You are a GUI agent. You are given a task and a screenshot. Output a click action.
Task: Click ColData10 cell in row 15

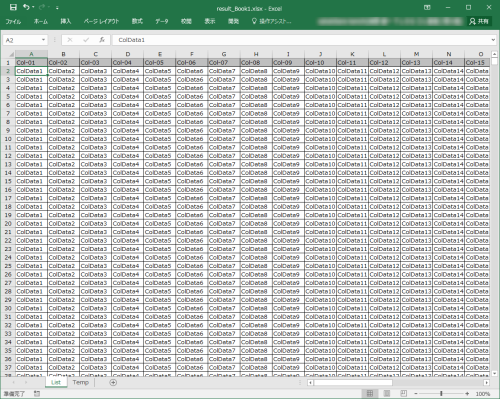(x=320, y=181)
